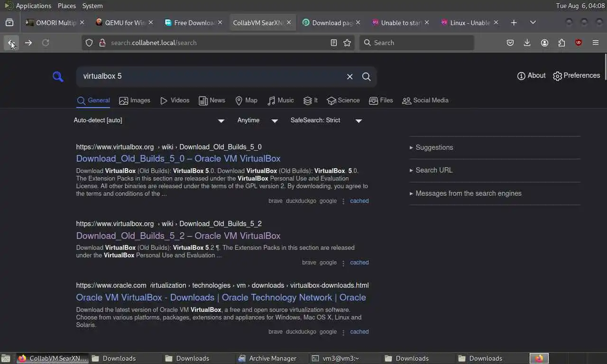Screen dimensions: 607x364
Task: Open Firefox account icon
Action: click(544, 43)
